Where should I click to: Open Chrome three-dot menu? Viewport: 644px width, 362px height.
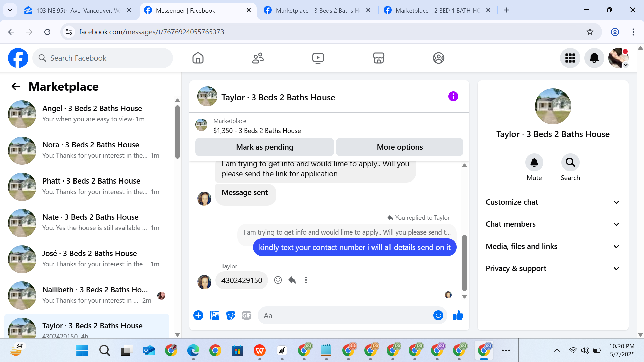pos(633,32)
